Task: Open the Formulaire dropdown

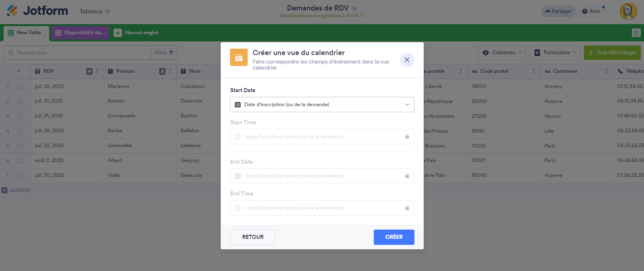Action: tap(555, 53)
